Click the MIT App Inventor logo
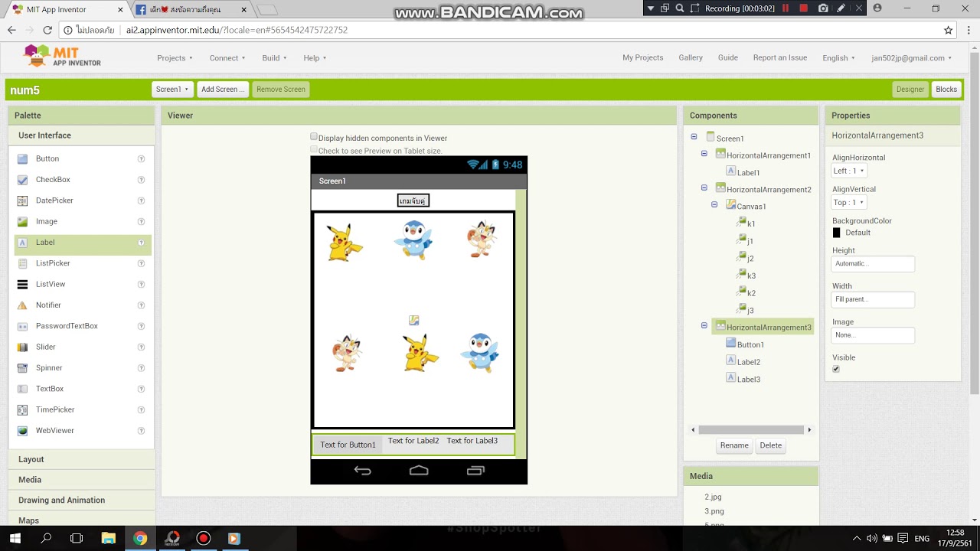The height and width of the screenshot is (551, 980). pyautogui.click(x=62, y=56)
